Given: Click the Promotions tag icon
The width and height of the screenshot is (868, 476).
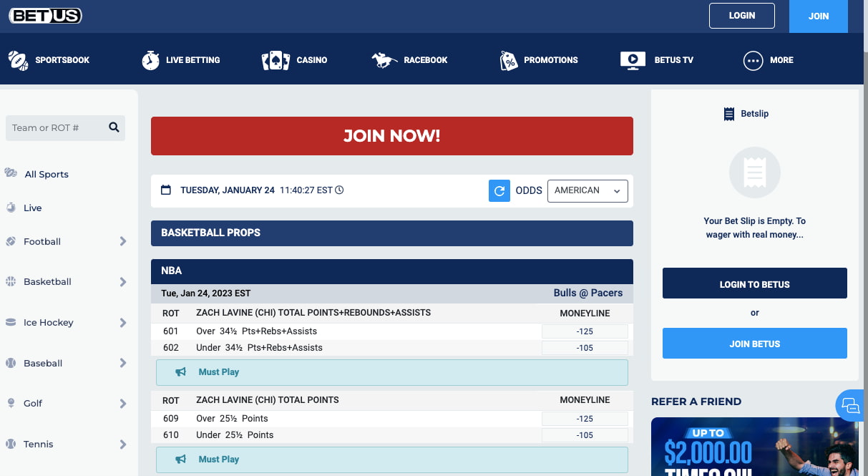Looking at the screenshot, I should (x=508, y=60).
